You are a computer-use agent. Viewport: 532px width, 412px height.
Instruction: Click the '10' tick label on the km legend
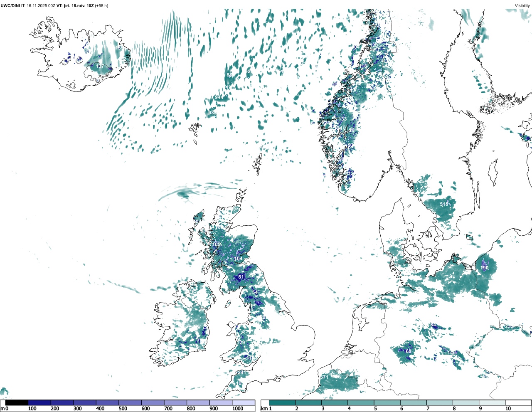point(508,409)
